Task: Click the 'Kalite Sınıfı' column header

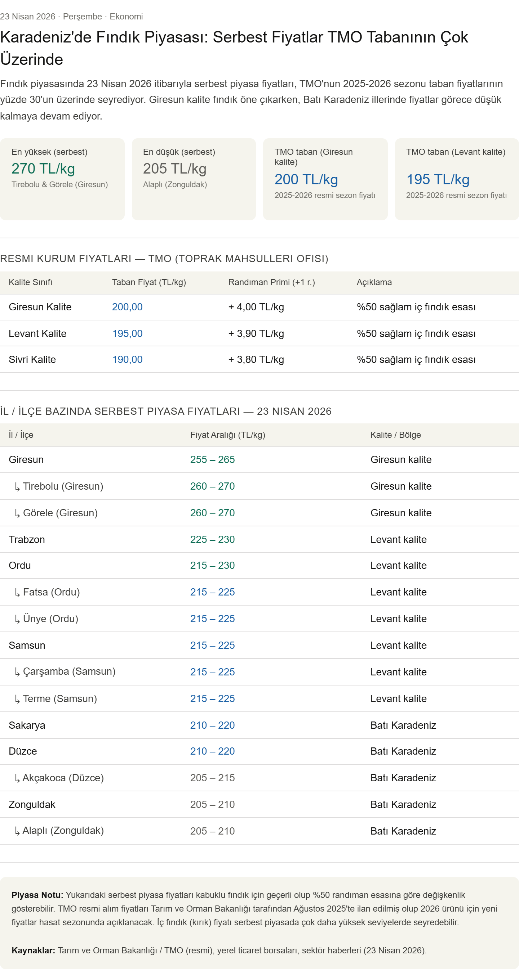Action: pos(31,282)
